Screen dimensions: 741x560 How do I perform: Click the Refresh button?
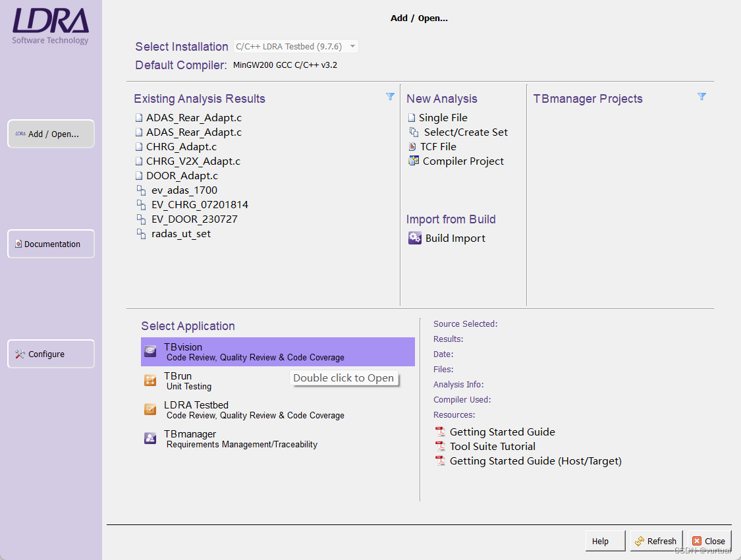pos(656,541)
